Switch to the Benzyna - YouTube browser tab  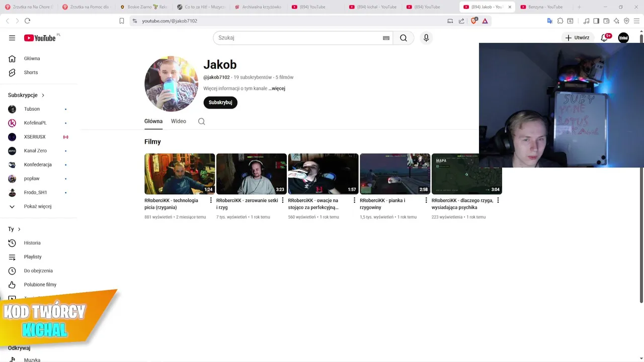pos(545,7)
